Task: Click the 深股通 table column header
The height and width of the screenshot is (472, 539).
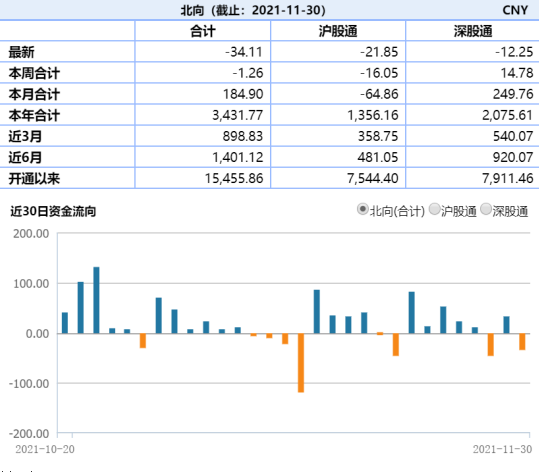Action: coord(473,31)
